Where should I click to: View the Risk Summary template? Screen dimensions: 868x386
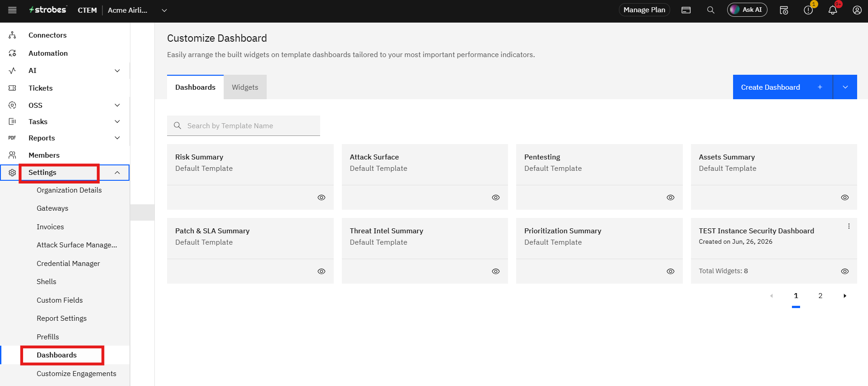(x=321, y=198)
